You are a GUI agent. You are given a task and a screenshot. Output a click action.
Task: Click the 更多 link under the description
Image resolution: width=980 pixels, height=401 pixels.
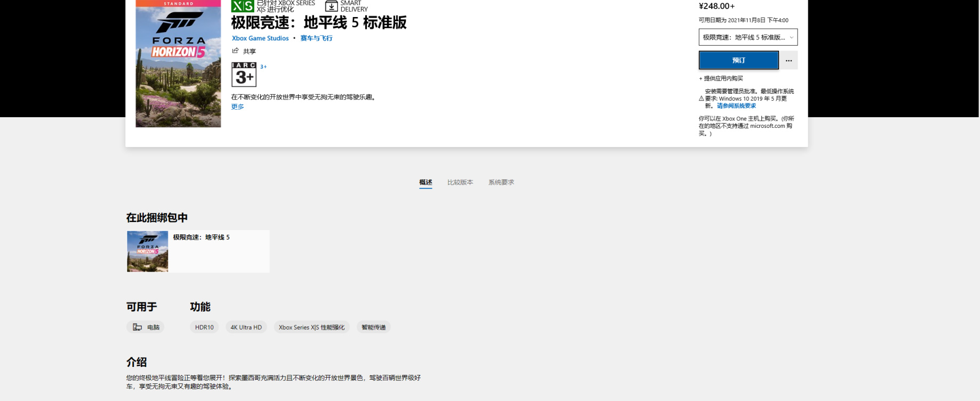(237, 107)
